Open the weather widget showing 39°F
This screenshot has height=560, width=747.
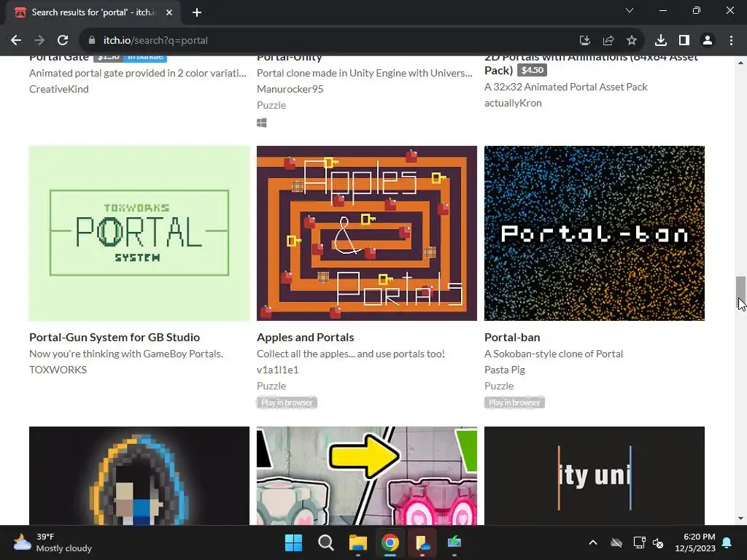(x=53, y=542)
